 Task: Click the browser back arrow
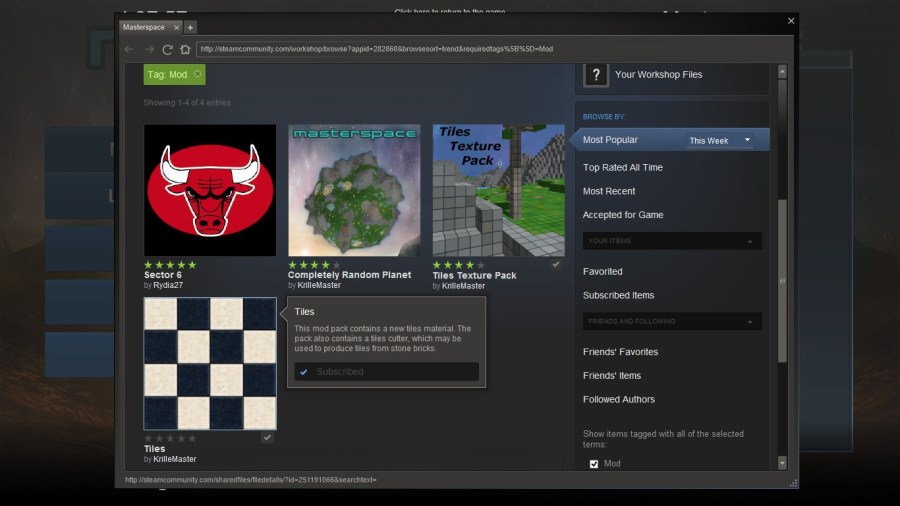pyautogui.click(x=129, y=49)
